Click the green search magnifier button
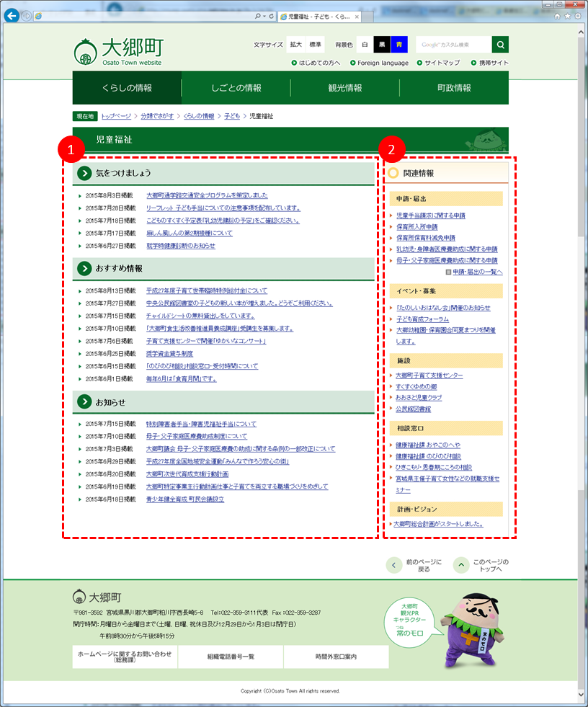 (x=500, y=45)
